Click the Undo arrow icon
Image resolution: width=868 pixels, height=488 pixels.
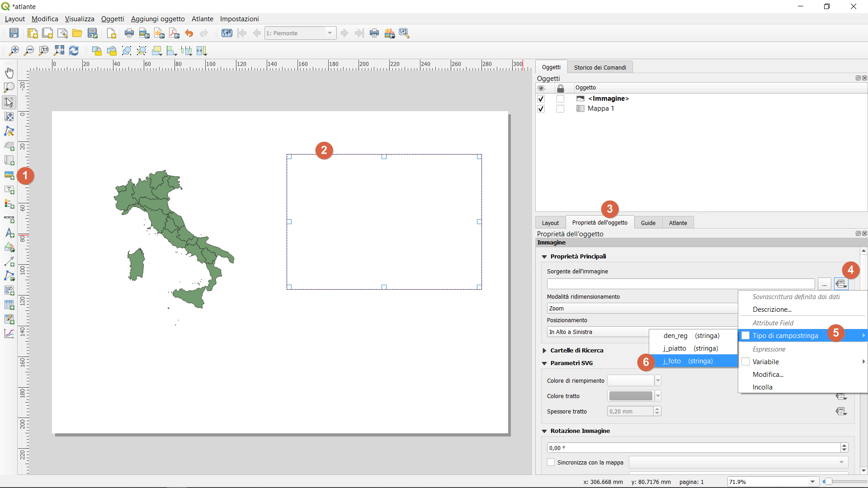pos(189,33)
